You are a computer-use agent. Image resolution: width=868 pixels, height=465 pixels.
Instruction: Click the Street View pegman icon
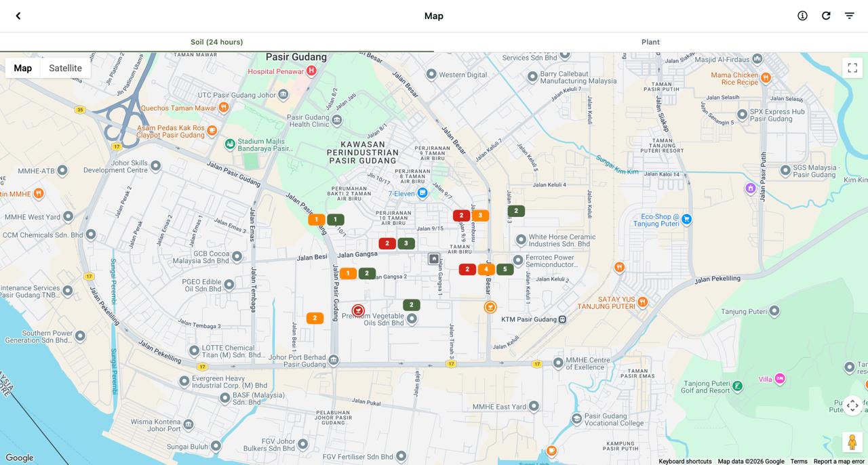pyautogui.click(x=852, y=442)
